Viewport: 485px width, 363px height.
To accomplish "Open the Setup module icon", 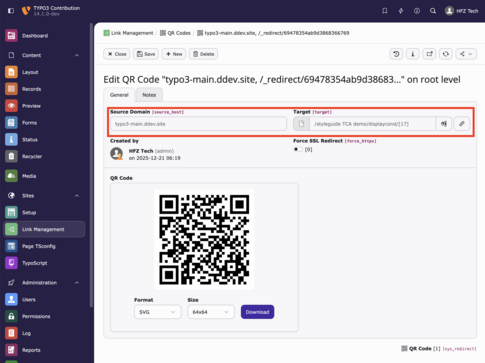I will coord(11,212).
